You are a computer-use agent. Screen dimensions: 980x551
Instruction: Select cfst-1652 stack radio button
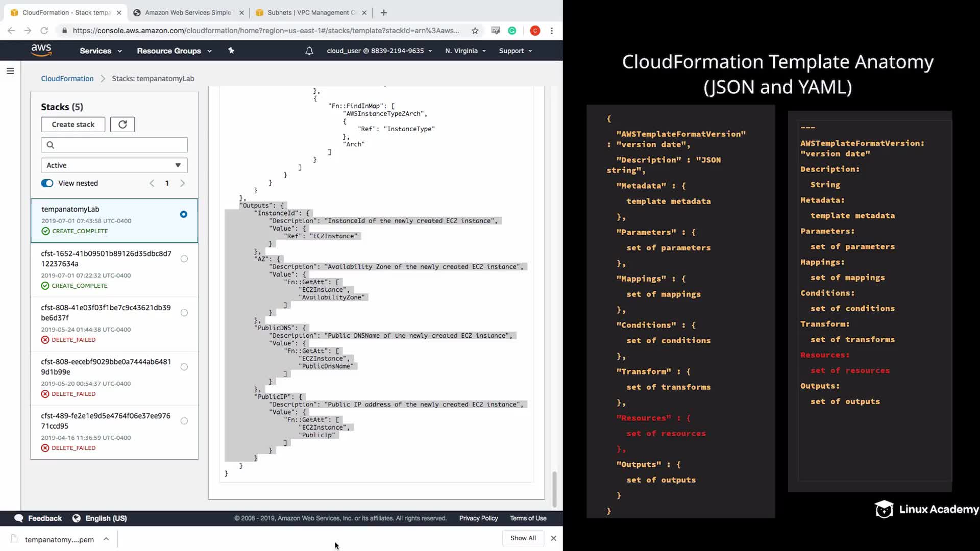184,259
